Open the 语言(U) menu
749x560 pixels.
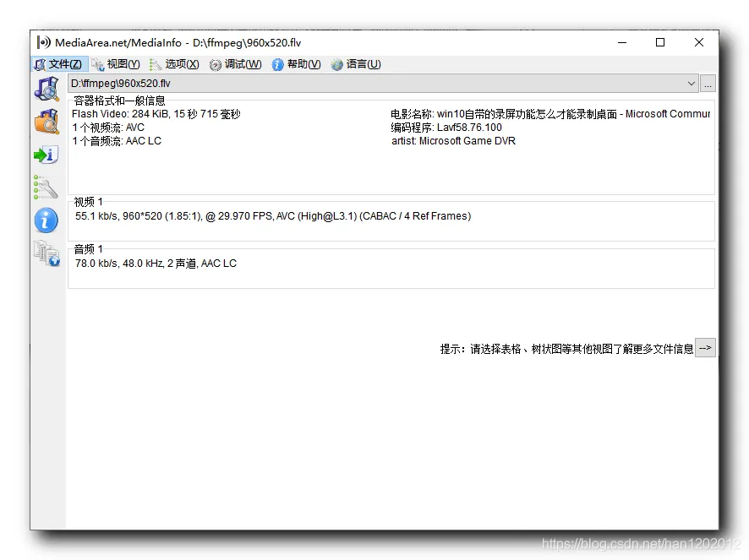(x=357, y=64)
